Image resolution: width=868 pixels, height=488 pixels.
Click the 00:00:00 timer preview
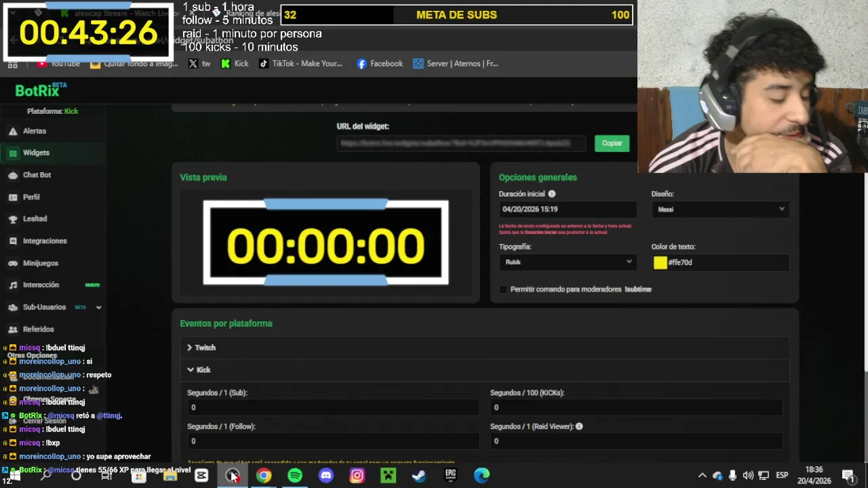325,243
